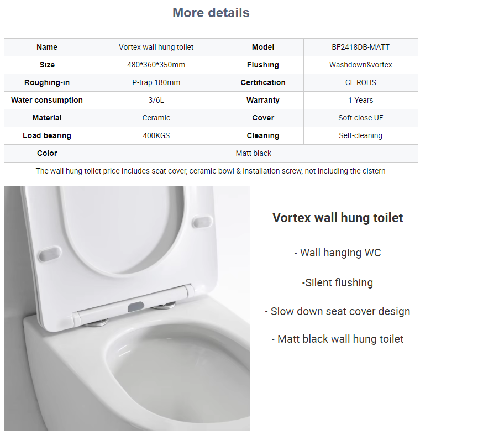Viewport: 504px width, 435px height.
Task: Select the 400KGS load bearing cell
Action: click(156, 135)
